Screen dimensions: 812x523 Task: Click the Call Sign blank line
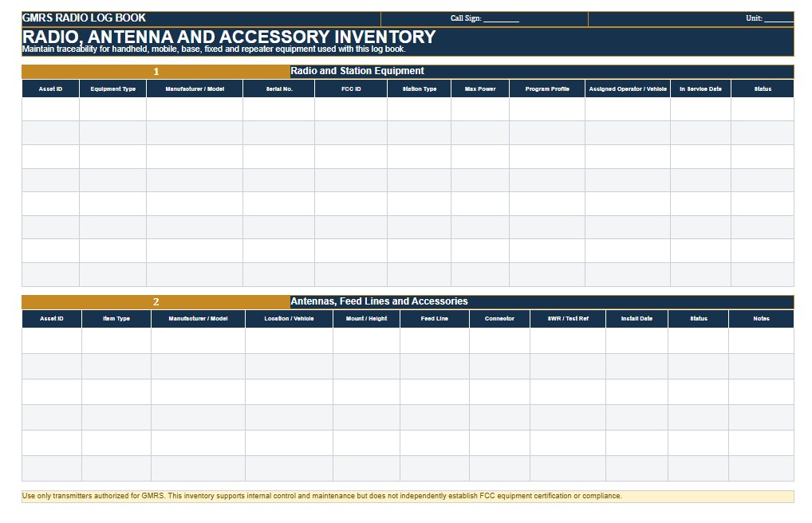tap(501, 18)
